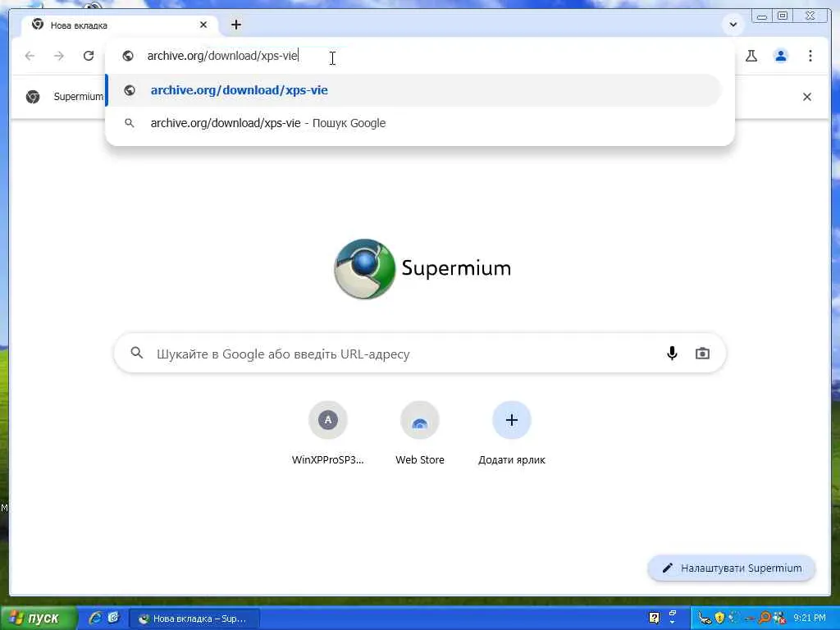Launch Internet Explorer from quick launch
840x630 pixels.
click(95, 618)
